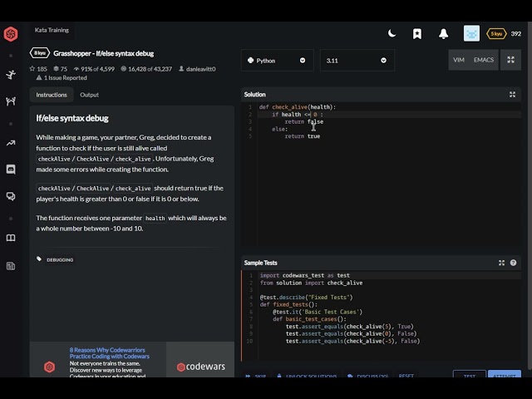Click the 91% of 4,599 satisfaction rating
Viewport: 532px width, 399px height.
(x=94, y=69)
